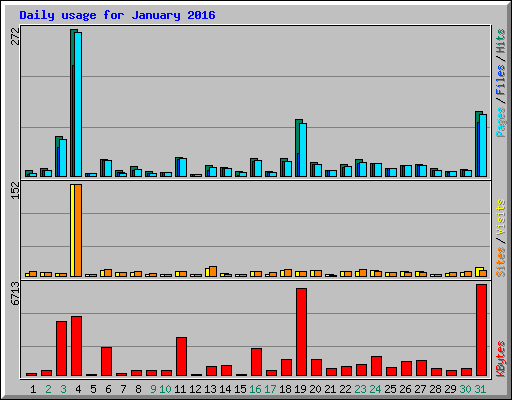Click day 26 on the x-axis
This screenshot has height=400, width=512.
(x=405, y=389)
